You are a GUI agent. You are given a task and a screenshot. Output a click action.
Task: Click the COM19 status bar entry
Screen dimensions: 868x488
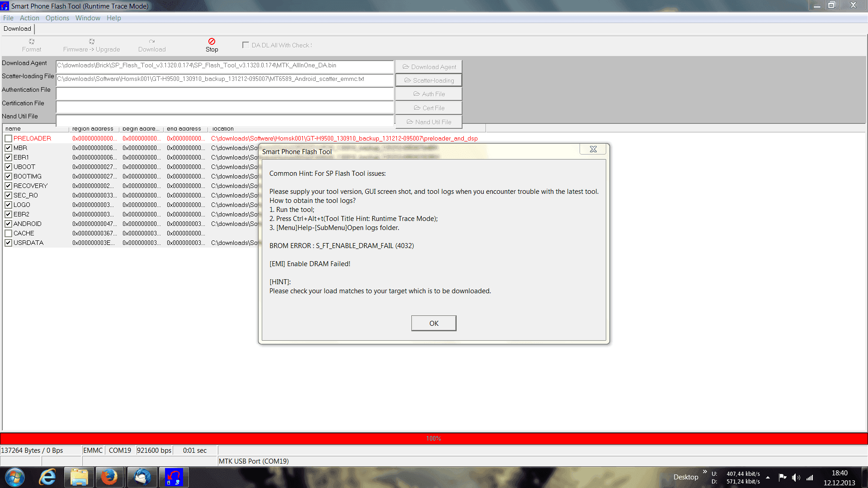[120, 450]
